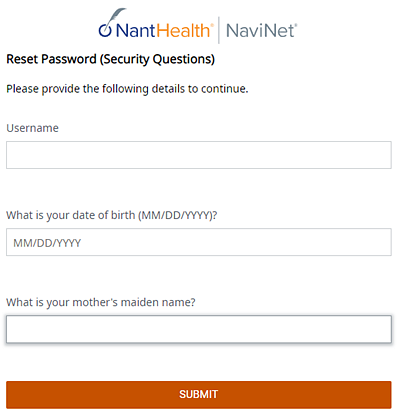Click the date of birth question label
The image size is (400, 418).
click(112, 215)
